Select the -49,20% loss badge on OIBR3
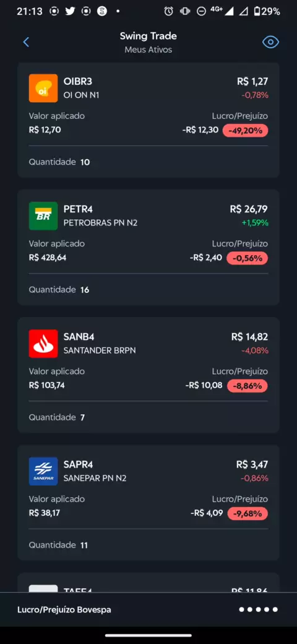This screenshot has height=644, width=297. pyautogui.click(x=245, y=131)
